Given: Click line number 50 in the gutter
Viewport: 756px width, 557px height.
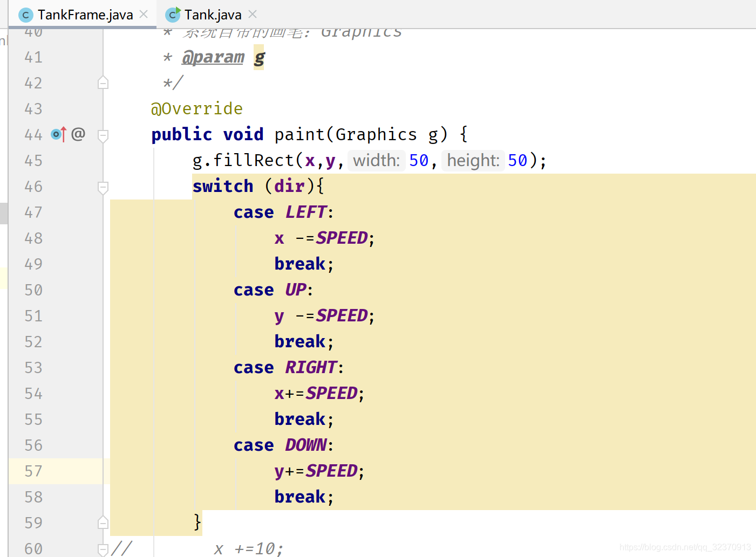Looking at the screenshot, I should click(x=33, y=290).
